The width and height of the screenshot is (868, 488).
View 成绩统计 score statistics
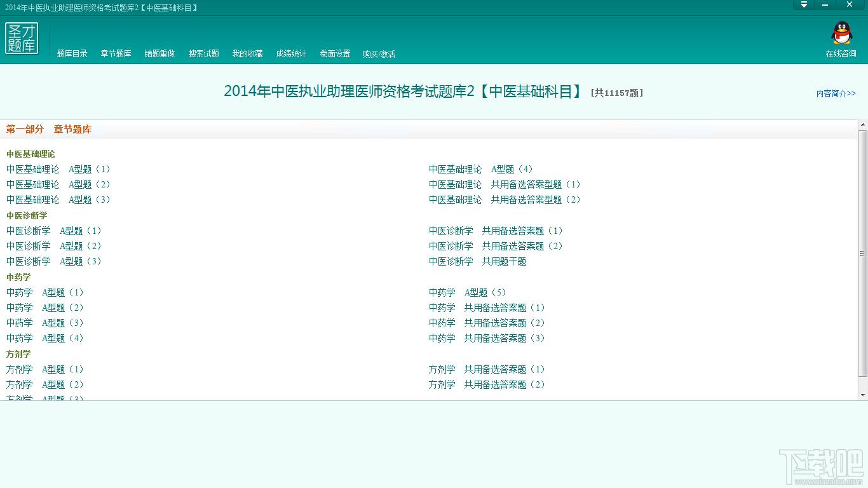coord(291,54)
